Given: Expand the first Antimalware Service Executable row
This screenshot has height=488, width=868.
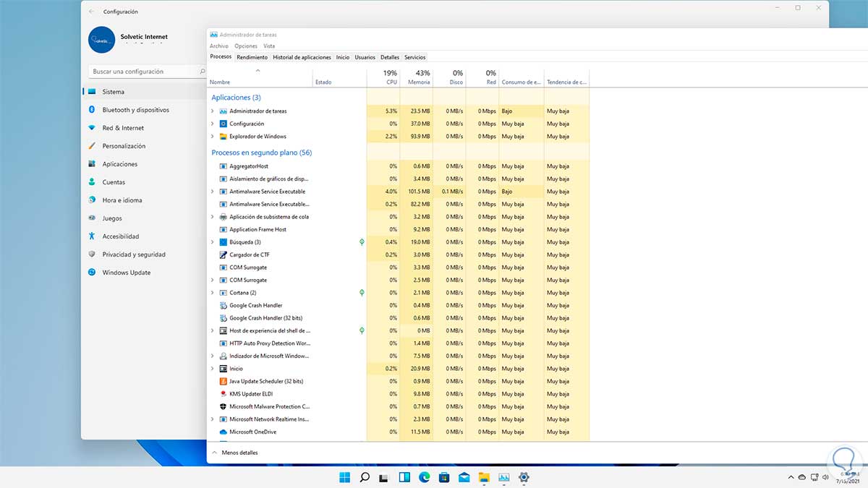Looking at the screenshot, I should pyautogui.click(x=212, y=192).
